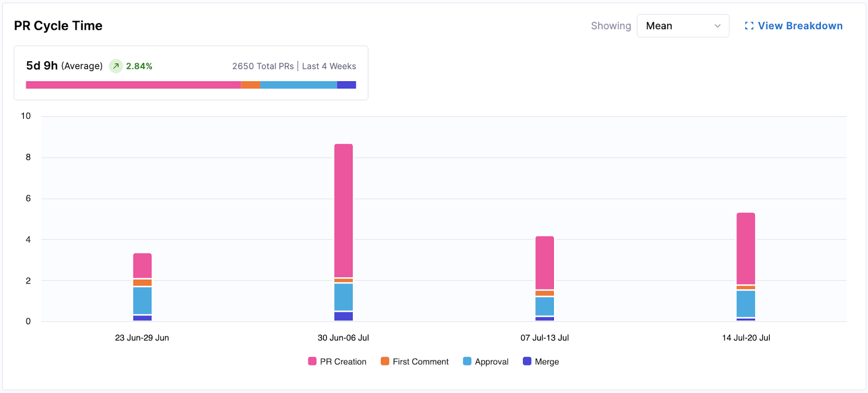Click light blue portion of summary progress bar

click(x=298, y=85)
